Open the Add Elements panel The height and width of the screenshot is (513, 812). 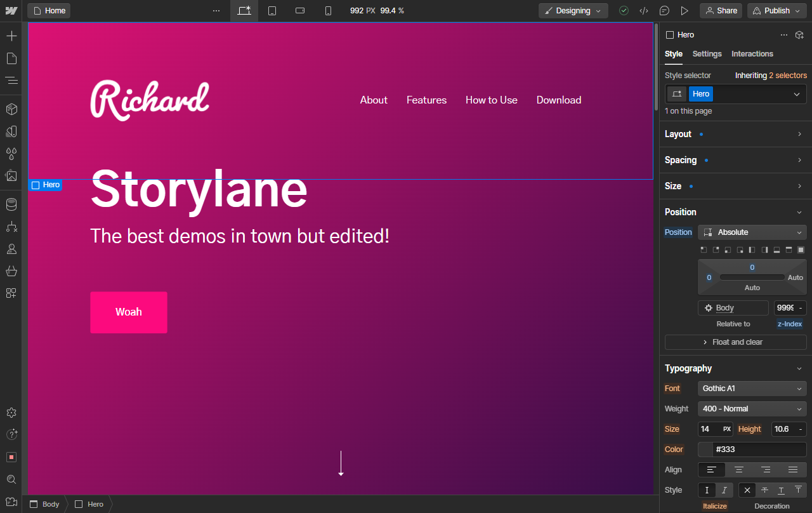(11, 36)
